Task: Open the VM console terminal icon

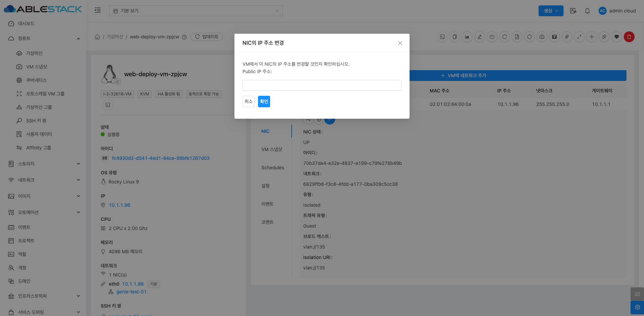Action: tap(442, 37)
